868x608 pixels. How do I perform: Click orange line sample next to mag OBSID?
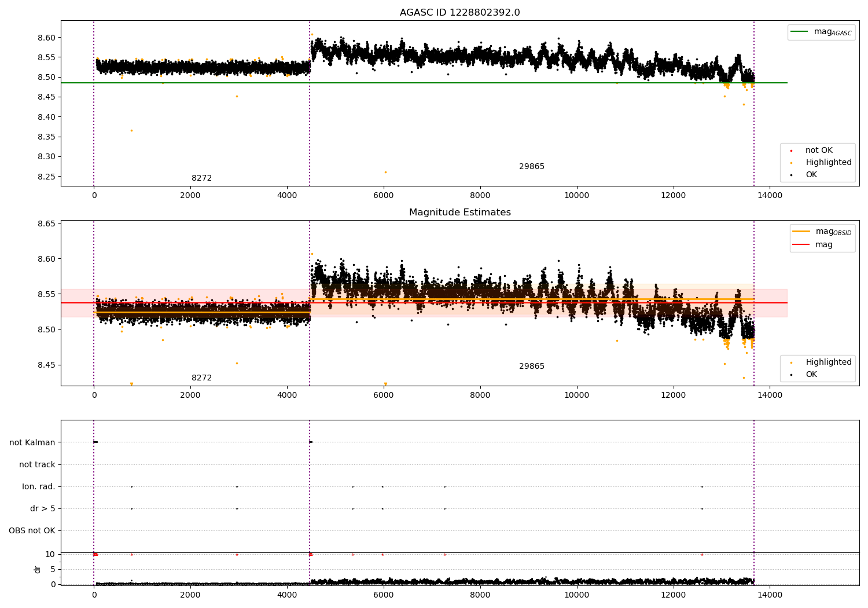click(801, 232)
